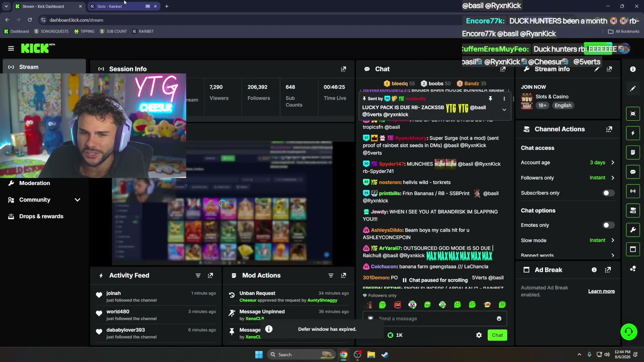Unpin the pinned chat message
The image size is (644, 362).
click(490, 99)
